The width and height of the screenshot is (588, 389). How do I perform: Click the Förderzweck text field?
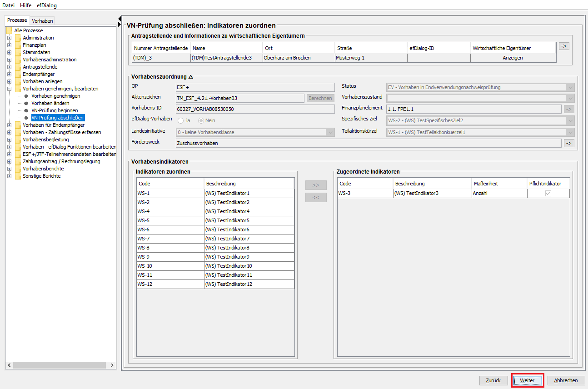(x=369, y=143)
